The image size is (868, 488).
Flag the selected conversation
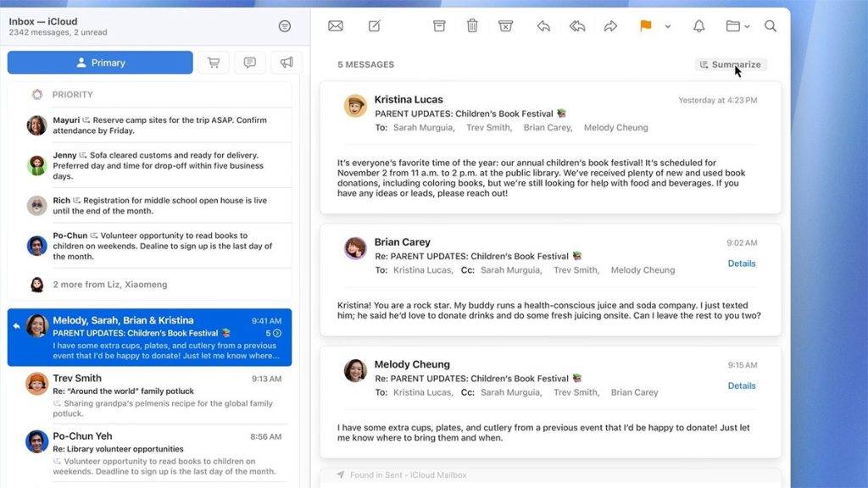pyautogui.click(x=647, y=25)
